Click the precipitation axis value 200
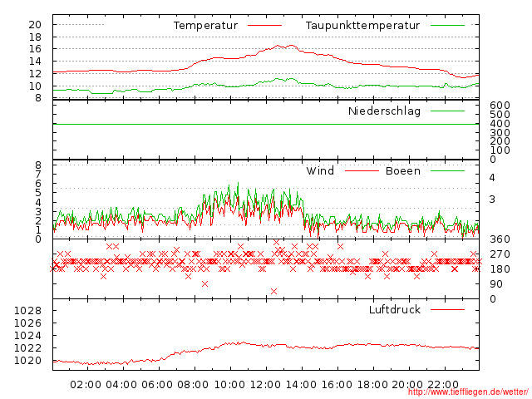Screen dimensions: 532x399 point(500,141)
